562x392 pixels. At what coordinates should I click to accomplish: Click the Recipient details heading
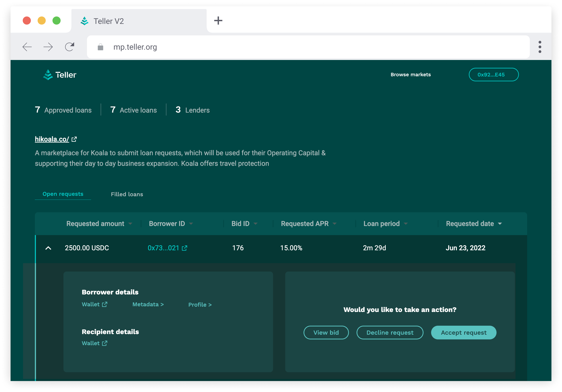point(110,332)
